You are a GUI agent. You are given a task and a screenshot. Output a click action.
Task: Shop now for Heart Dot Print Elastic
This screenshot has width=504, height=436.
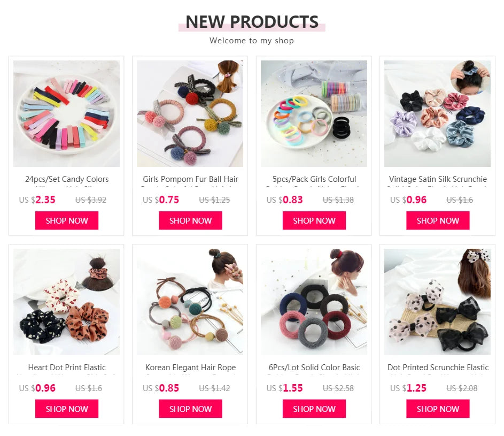(67, 409)
